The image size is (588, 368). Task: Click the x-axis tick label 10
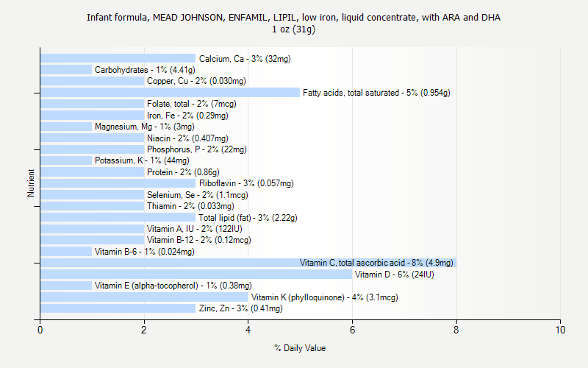coord(560,330)
